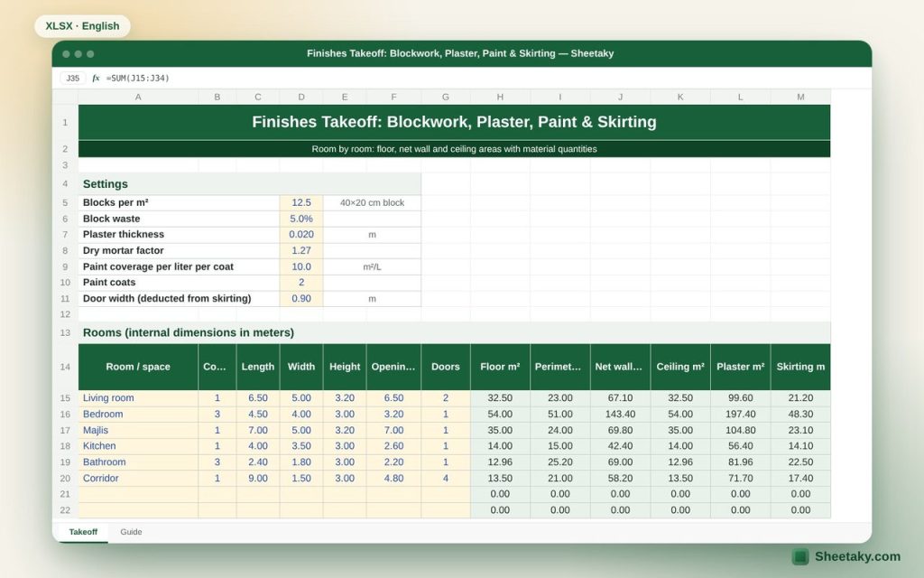Click Bathroom perimeter value 25.20

click(x=559, y=461)
